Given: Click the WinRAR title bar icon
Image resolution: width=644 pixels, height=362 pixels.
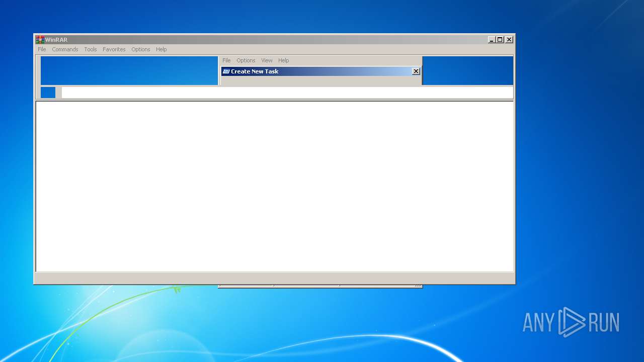Looking at the screenshot, I should coord(40,40).
